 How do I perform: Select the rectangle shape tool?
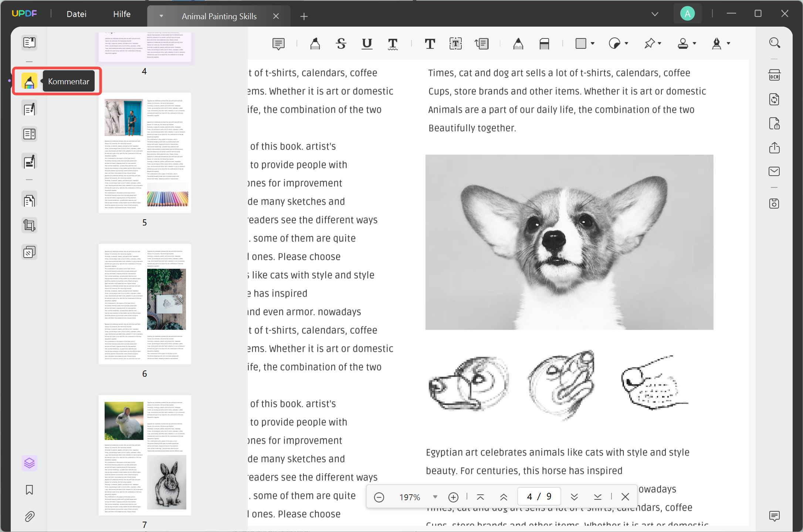click(x=581, y=44)
